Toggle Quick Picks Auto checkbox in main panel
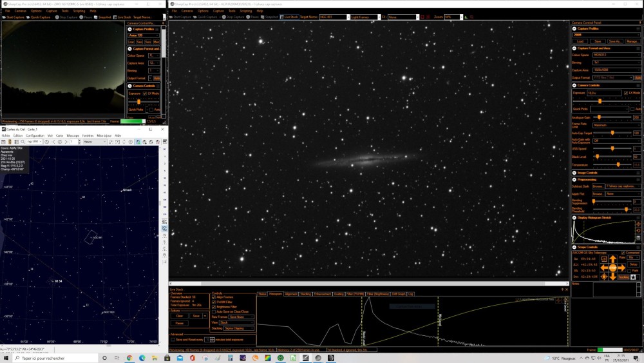Image resolution: width=644 pixels, height=363 pixels. coord(632,109)
